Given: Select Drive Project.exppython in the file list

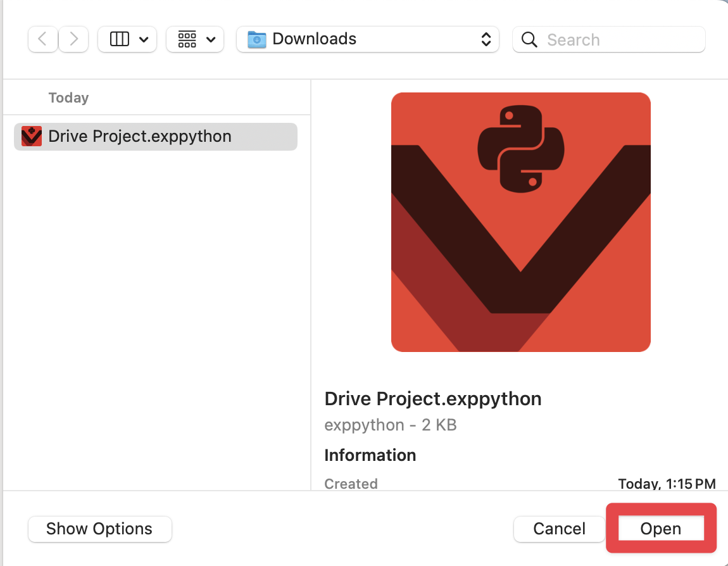Looking at the screenshot, I should coord(139,136).
